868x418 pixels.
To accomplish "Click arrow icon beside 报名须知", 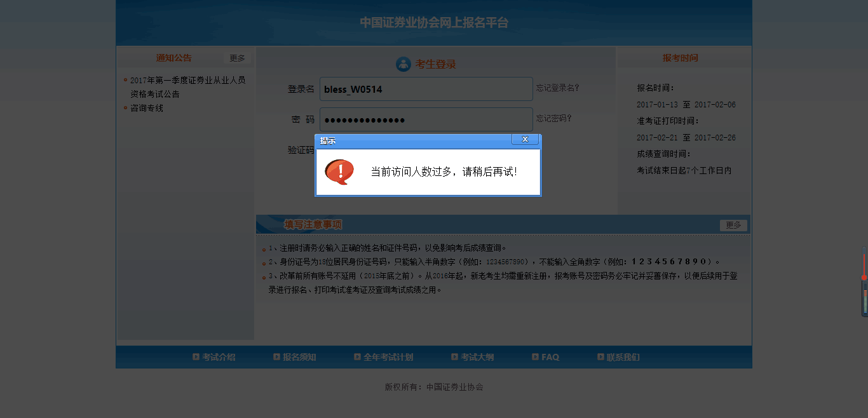I will click(x=276, y=357).
